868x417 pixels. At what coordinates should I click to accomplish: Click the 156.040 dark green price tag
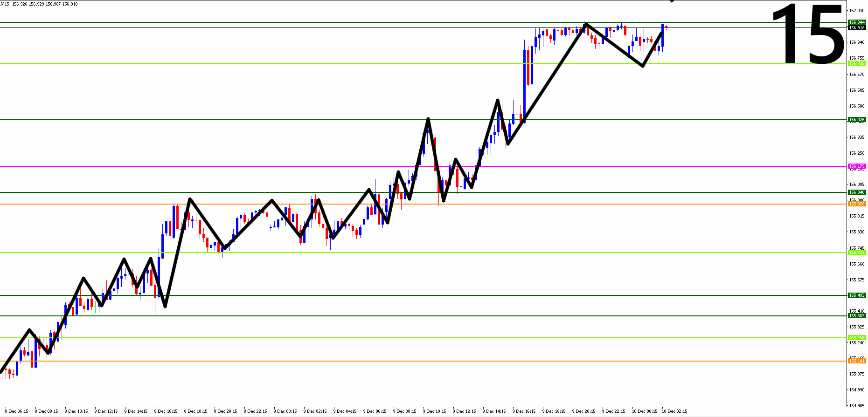pyautogui.click(x=857, y=192)
